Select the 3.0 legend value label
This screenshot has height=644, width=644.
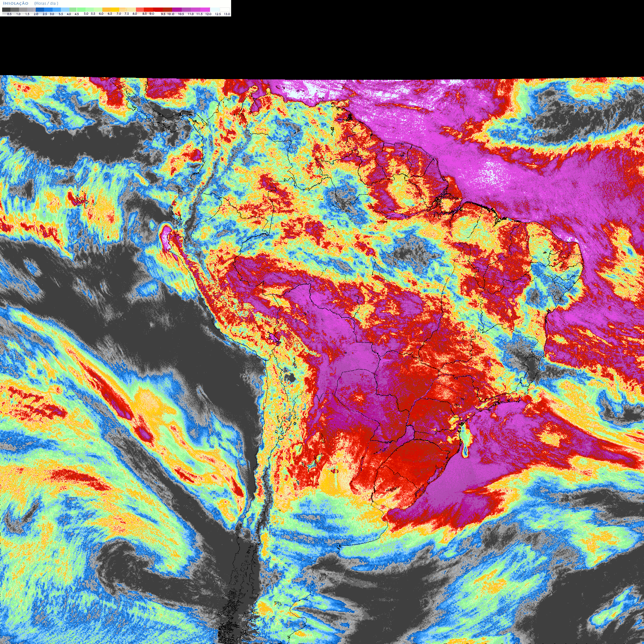(x=52, y=14)
